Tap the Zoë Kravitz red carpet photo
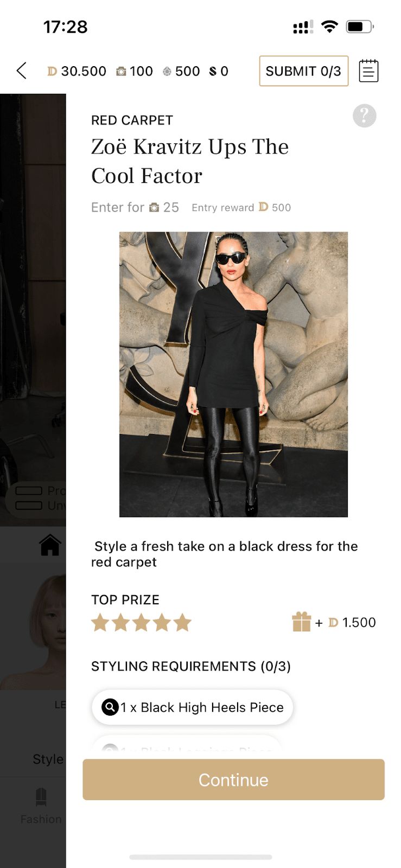 233,374
